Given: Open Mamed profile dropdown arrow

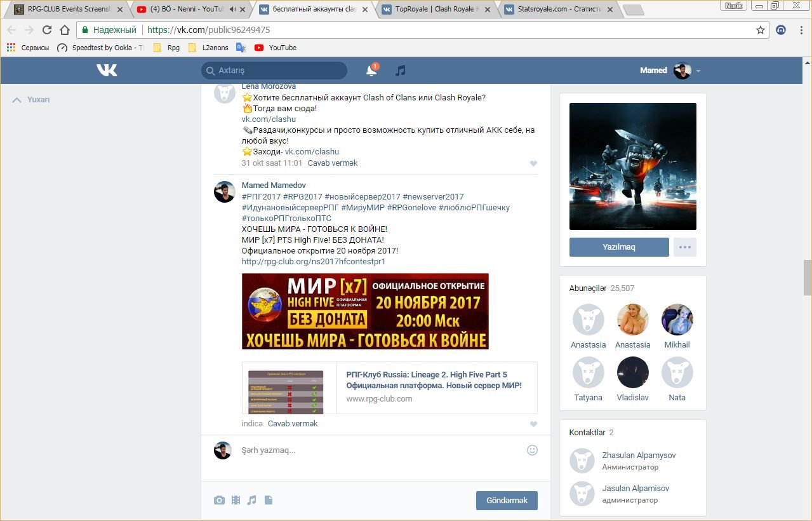Looking at the screenshot, I should pyautogui.click(x=698, y=71).
